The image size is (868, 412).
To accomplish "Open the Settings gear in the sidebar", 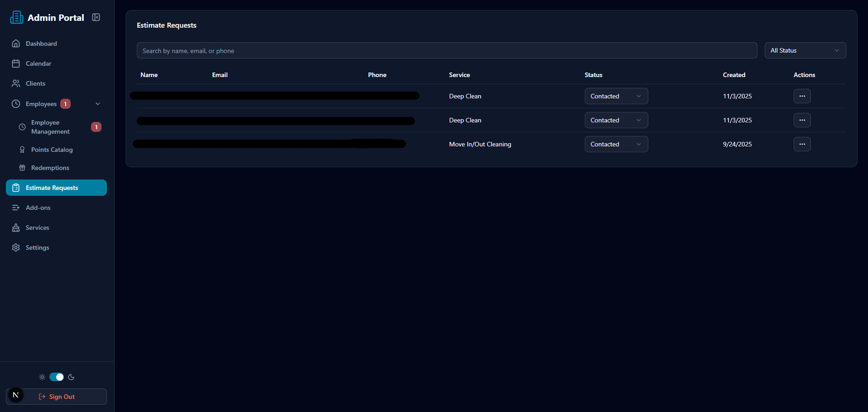I will pyautogui.click(x=16, y=247).
